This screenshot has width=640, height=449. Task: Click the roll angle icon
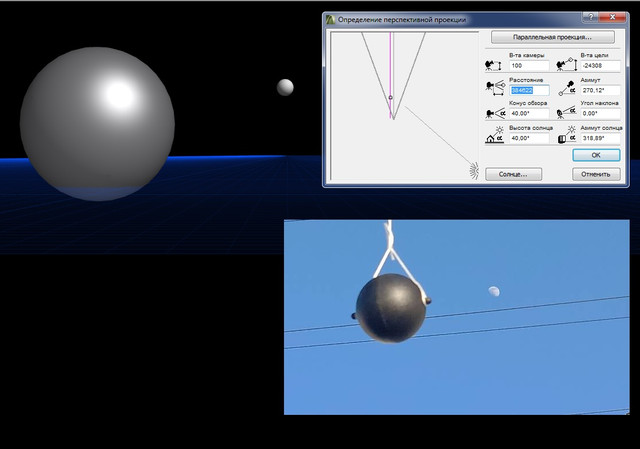click(567, 112)
